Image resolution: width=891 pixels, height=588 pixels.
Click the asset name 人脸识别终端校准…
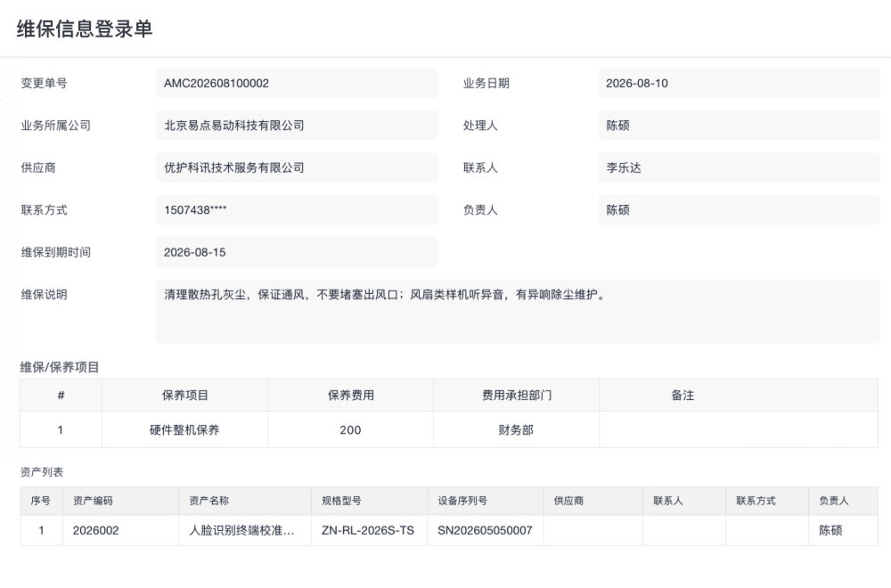point(241,531)
